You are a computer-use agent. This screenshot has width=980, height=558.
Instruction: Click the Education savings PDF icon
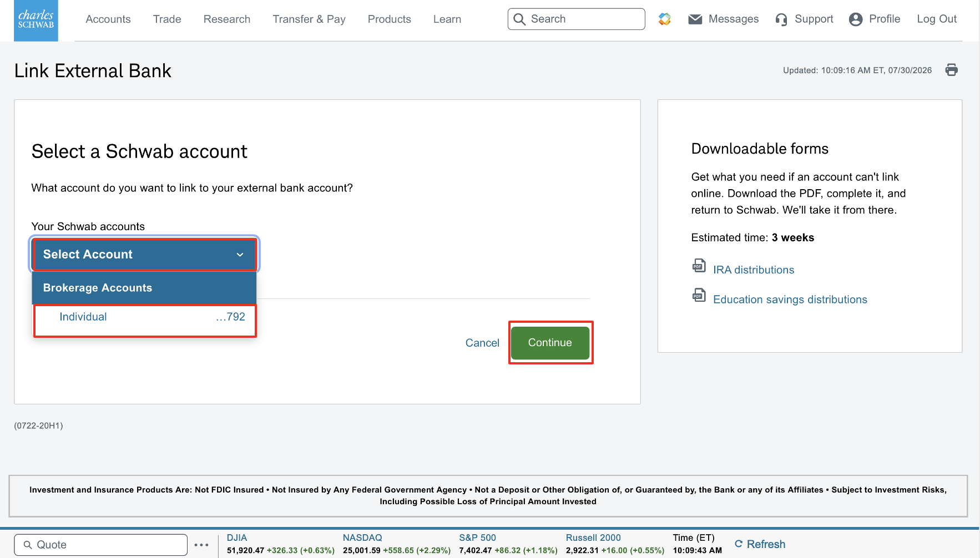pyautogui.click(x=699, y=295)
